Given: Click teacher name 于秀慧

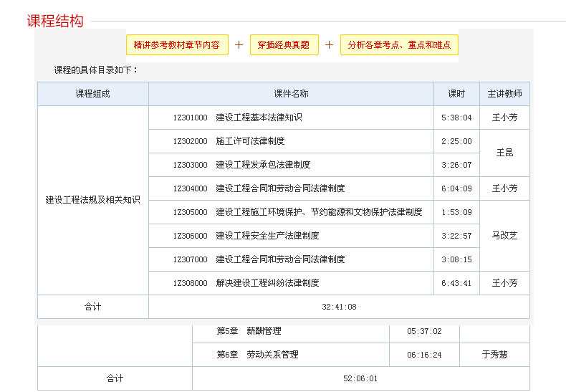Looking at the screenshot, I should [494, 355].
